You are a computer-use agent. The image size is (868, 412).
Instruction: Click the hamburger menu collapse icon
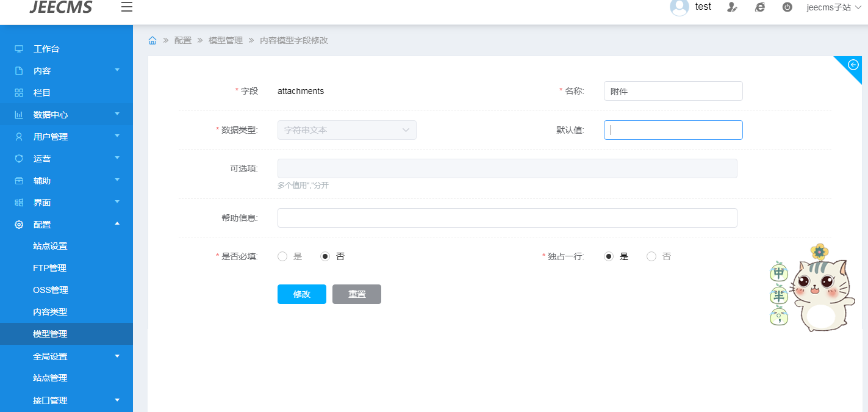(x=126, y=7)
